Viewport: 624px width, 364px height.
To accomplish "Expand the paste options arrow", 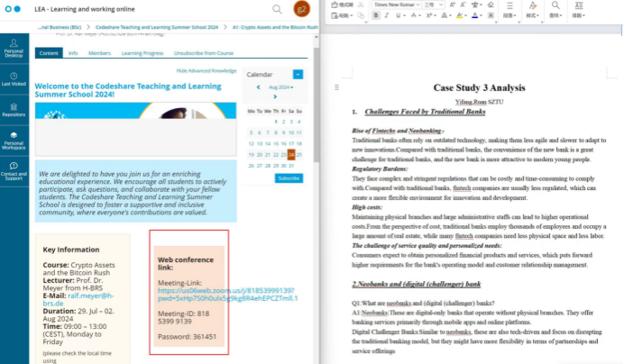I will coord(352,15).
